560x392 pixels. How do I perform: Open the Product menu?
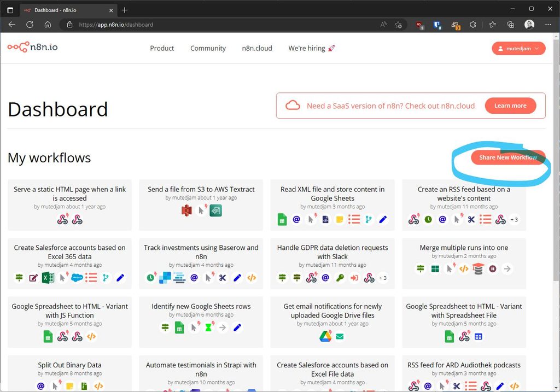click(162, 48)
